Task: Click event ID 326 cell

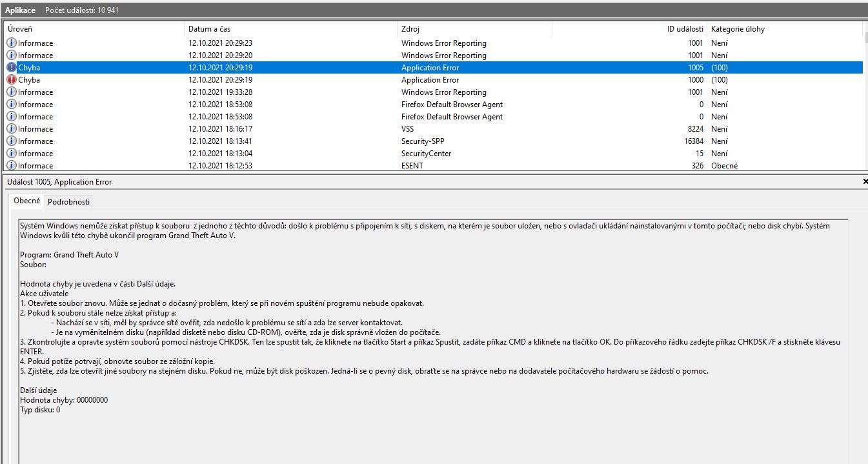Action: (697, 166)
